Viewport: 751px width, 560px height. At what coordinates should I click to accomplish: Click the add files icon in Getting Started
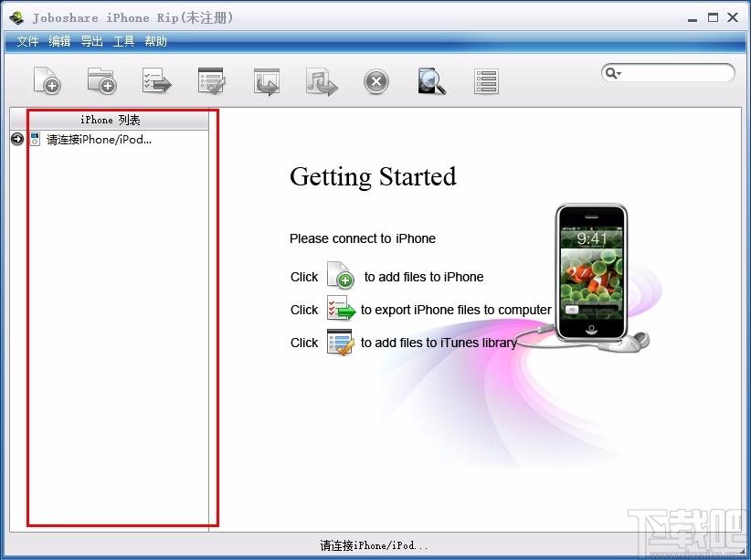coord(341,276)
